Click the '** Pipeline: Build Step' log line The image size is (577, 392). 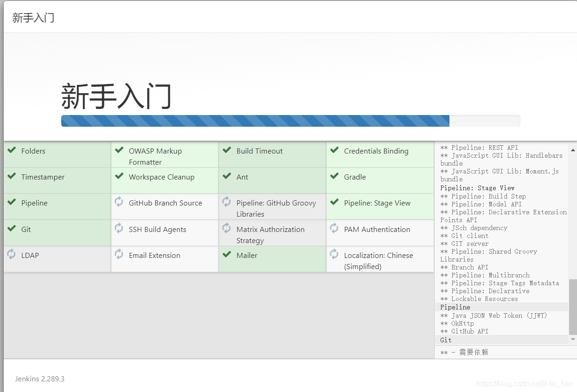click(x=483, y=196)
